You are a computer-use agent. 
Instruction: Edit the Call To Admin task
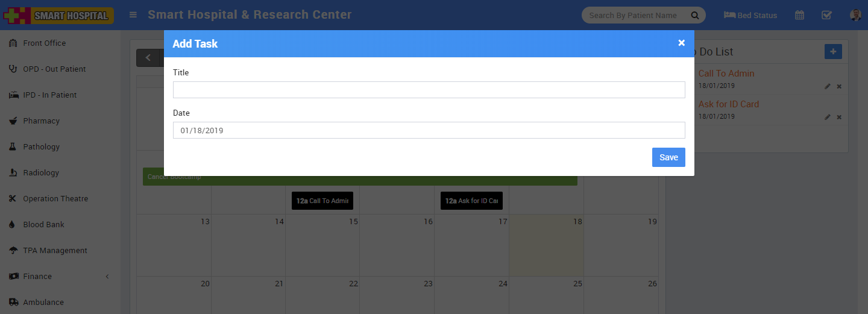828,87
